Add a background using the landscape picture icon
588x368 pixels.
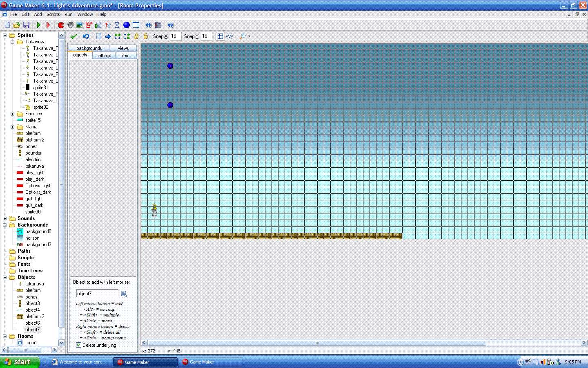point(80,25)
